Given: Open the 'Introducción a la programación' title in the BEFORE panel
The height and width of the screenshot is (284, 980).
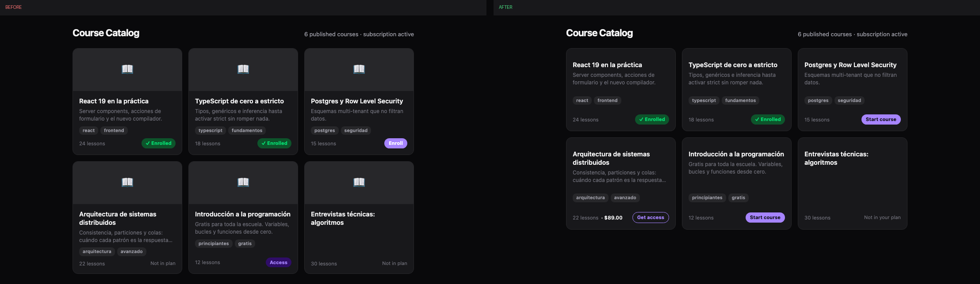Looking at the screenshot, I should coord(243,214).
